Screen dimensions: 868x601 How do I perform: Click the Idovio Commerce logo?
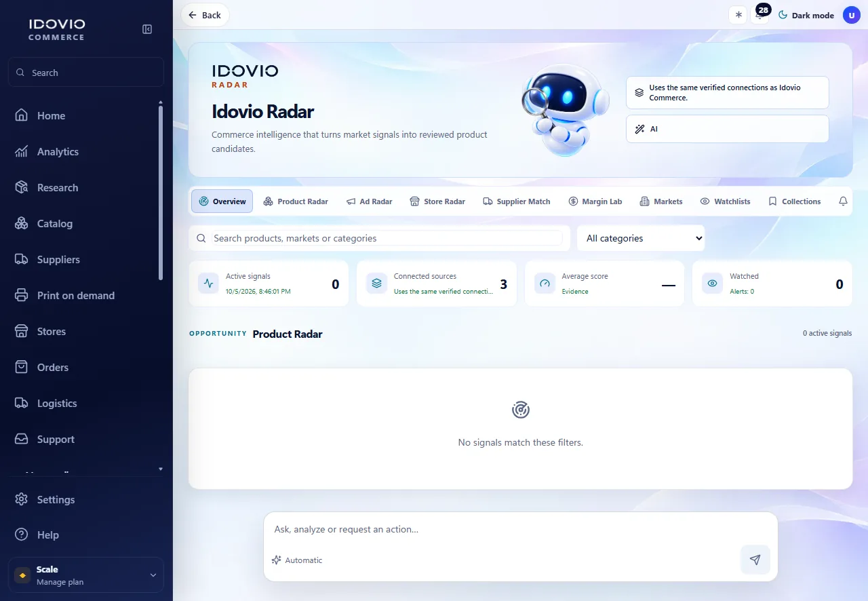pos(57,29)
